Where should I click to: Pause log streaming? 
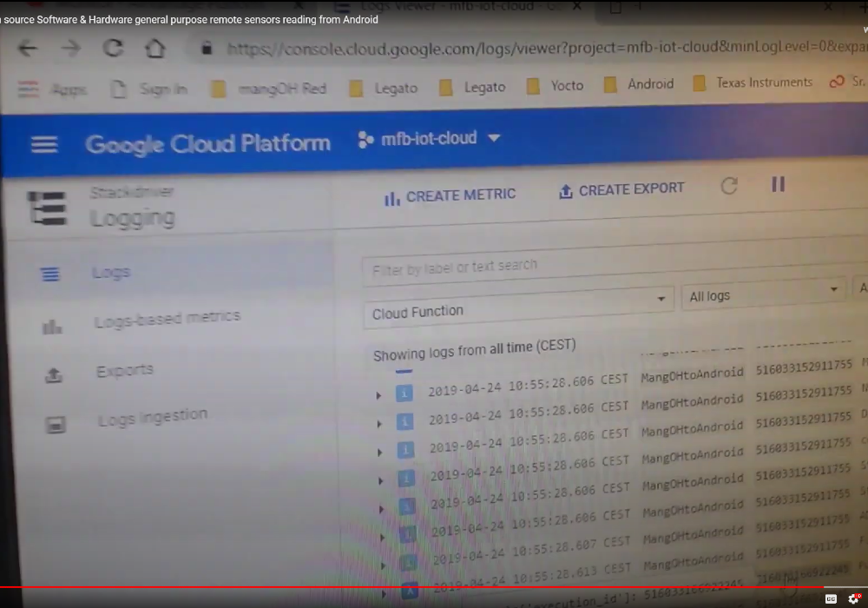click(x=778, y=184)
